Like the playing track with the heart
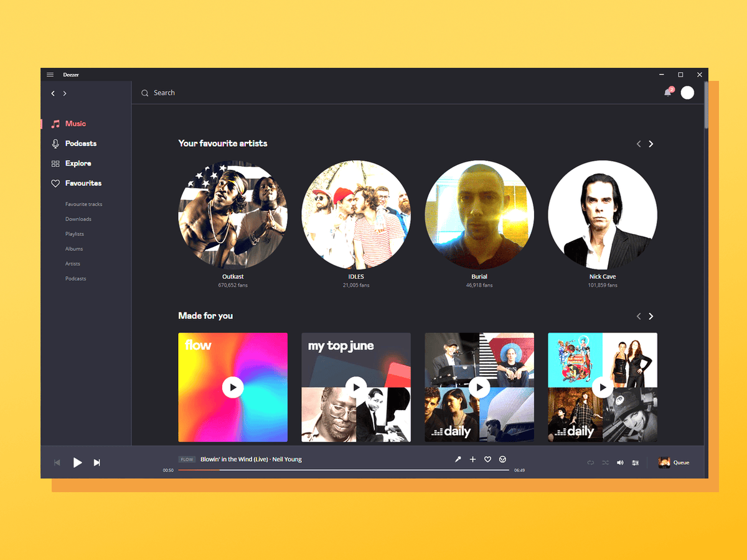The width and height of the screenshot is (747, 560). [488, 459]
